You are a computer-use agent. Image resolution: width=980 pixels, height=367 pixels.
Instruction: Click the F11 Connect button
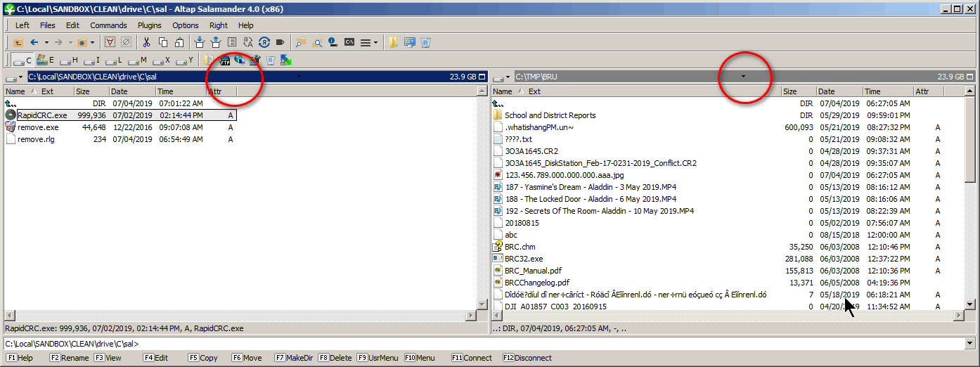click(472, 358)
